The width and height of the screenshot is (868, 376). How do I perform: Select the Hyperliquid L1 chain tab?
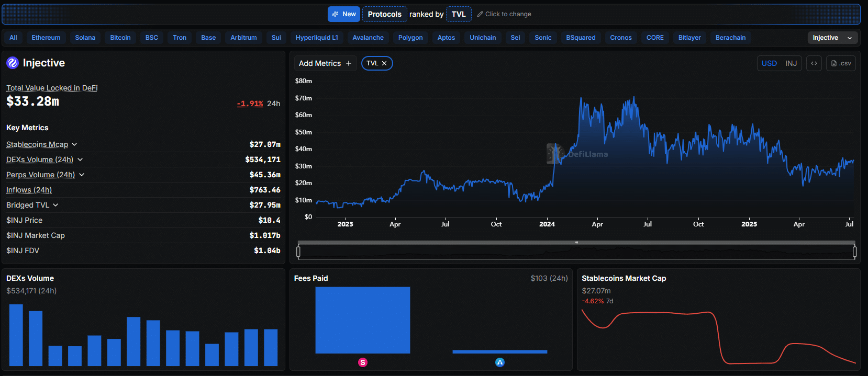(317, 38)
